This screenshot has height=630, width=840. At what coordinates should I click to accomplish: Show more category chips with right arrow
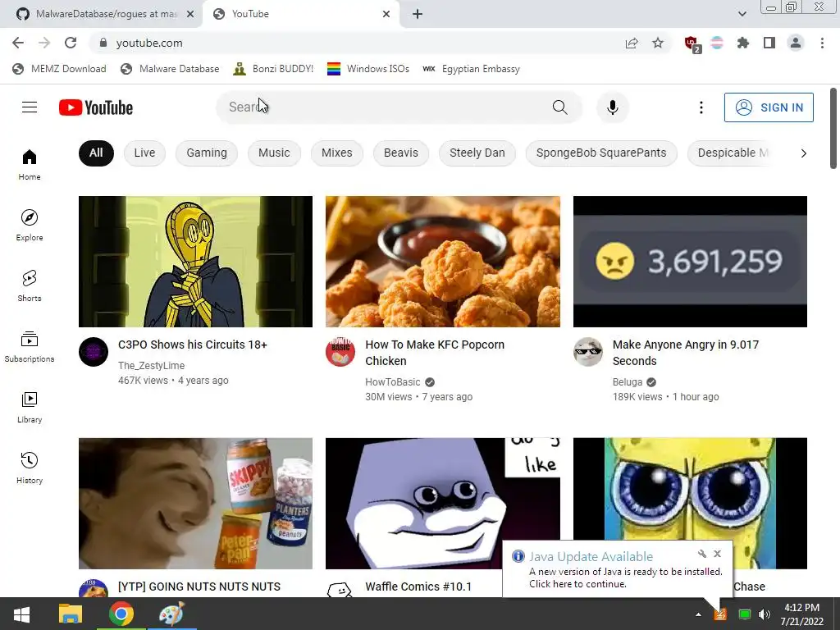pyautogui.click(x=803, y=153)
